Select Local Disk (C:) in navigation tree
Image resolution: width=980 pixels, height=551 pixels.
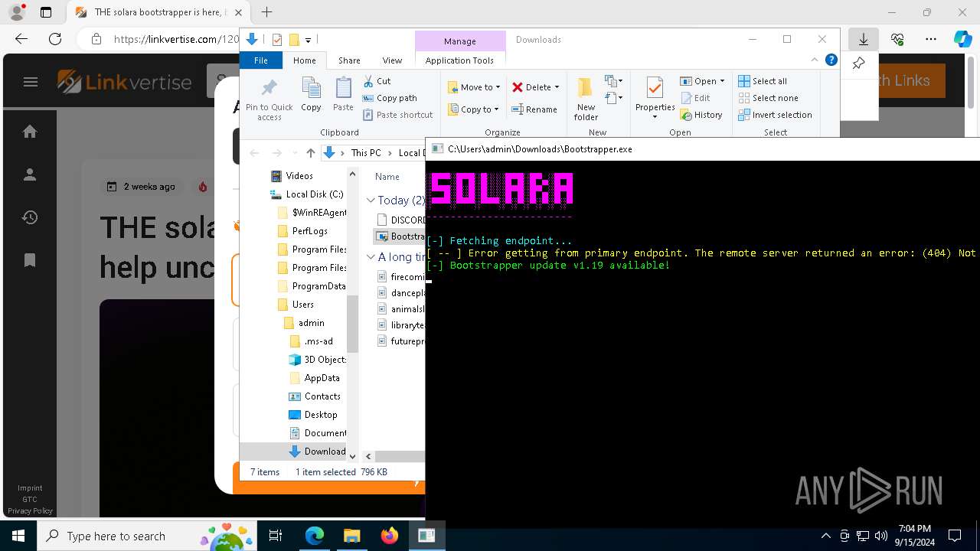click(307, 194)
